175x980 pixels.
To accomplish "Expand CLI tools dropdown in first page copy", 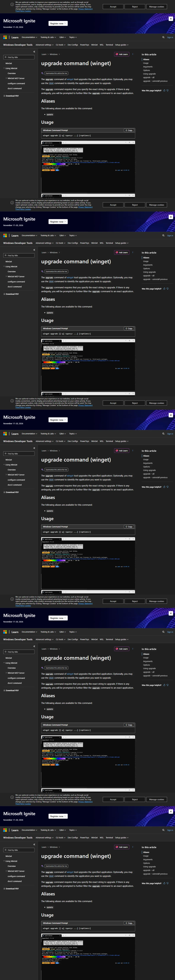I will click(61, 45).
